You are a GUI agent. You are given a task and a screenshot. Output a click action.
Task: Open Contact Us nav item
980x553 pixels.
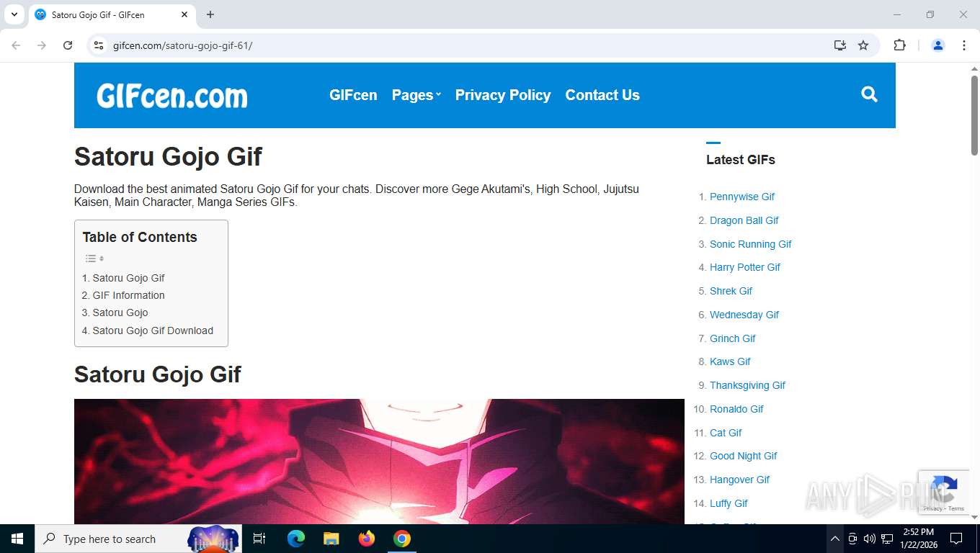point(602,95)
